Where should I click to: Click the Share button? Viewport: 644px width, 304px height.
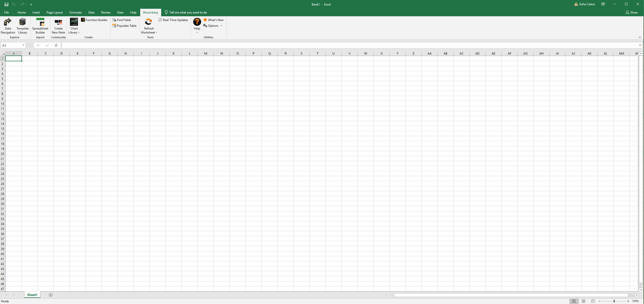click(x=632, y=12)
